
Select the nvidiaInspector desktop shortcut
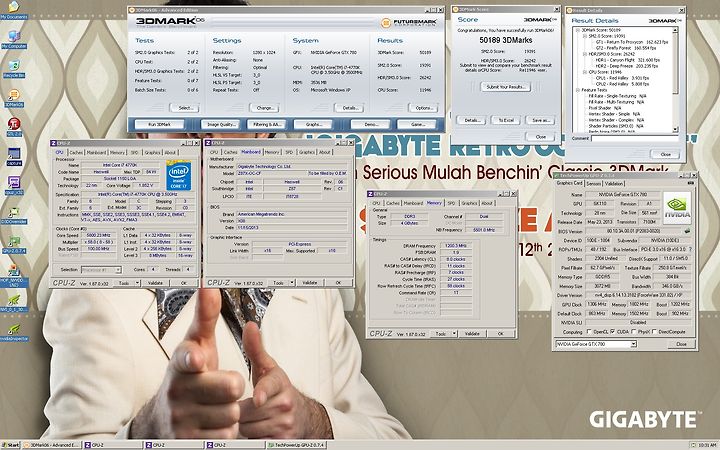(x=14, y=332)
